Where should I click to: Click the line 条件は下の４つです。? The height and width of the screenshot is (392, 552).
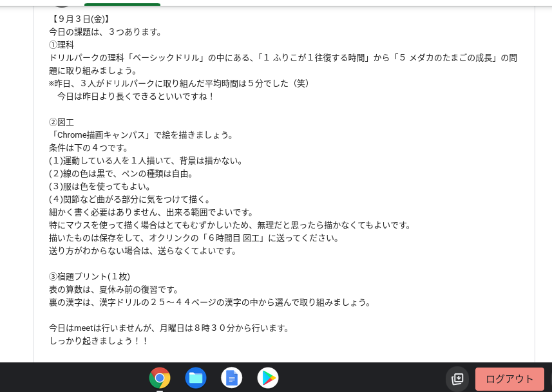click(x=89, y=148)
